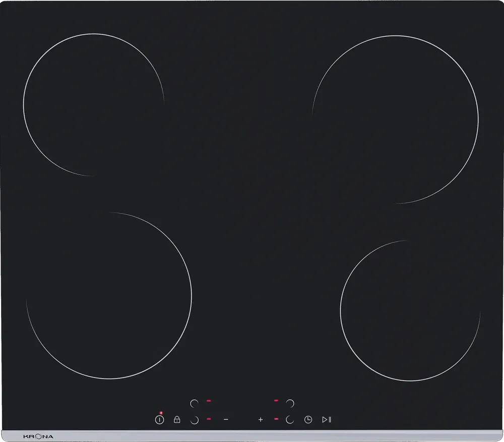The width and height of the screenshot is (504, 442).
Task: Click the KRONA brand logo
Action: tap(38, 436)
